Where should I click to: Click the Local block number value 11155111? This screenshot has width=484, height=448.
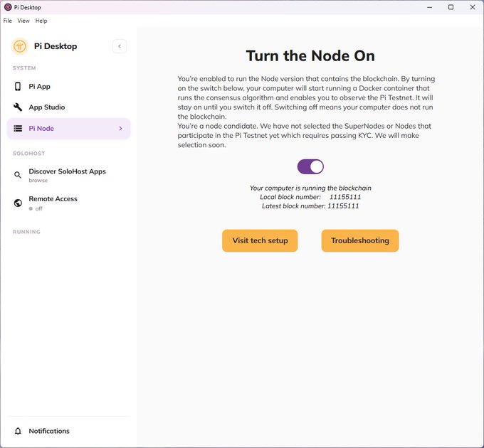coord(345,197)
